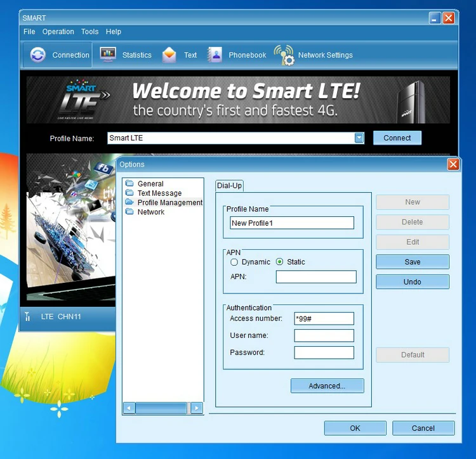Open the Help menu
Screen dimensions: 476x459
[x=113, y=32]
